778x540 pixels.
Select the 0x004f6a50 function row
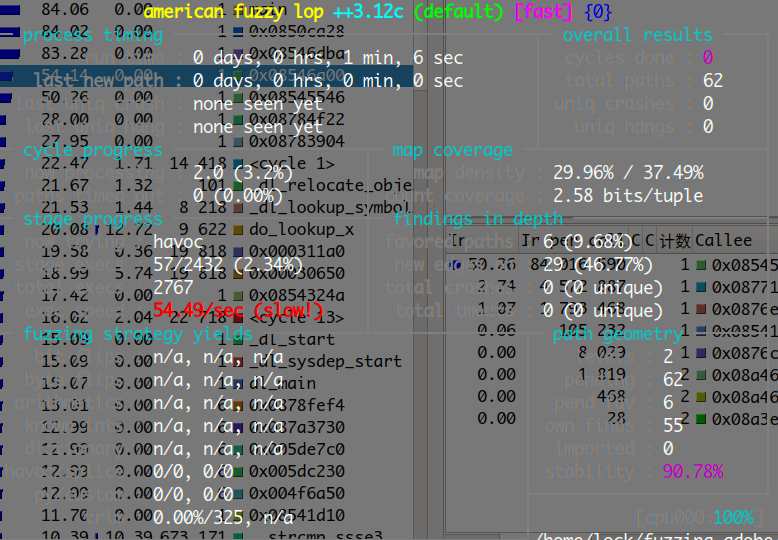[x=206, y=493]
